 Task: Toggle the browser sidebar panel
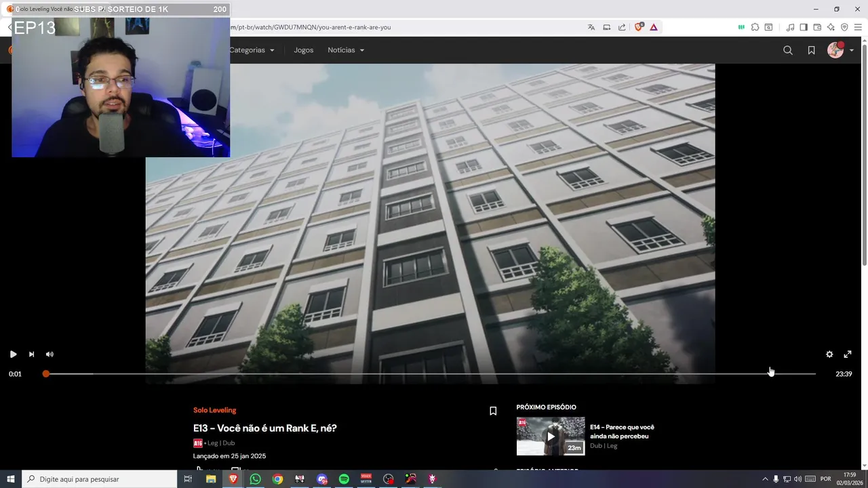tap(804, 27)
